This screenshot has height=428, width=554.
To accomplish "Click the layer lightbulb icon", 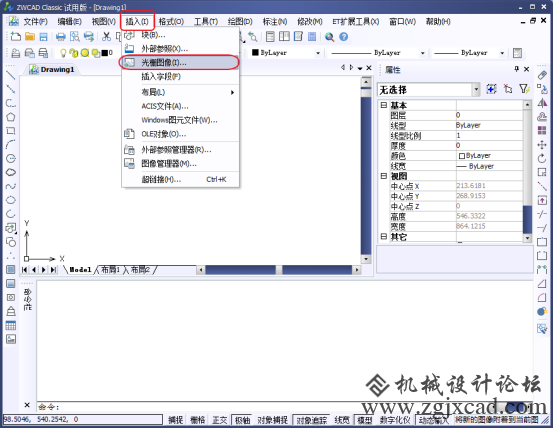I will [x=63, y=53].
